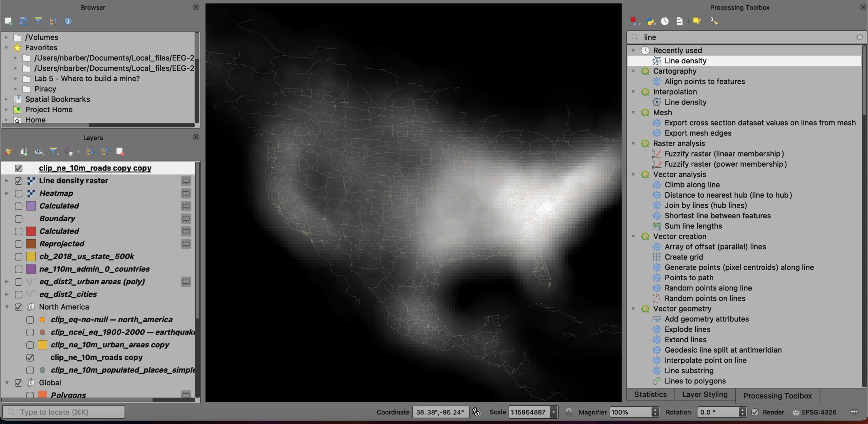Screen dimensions: 868x424
Task: Open the Scale dropdown arrow
Action: [554, 412]
